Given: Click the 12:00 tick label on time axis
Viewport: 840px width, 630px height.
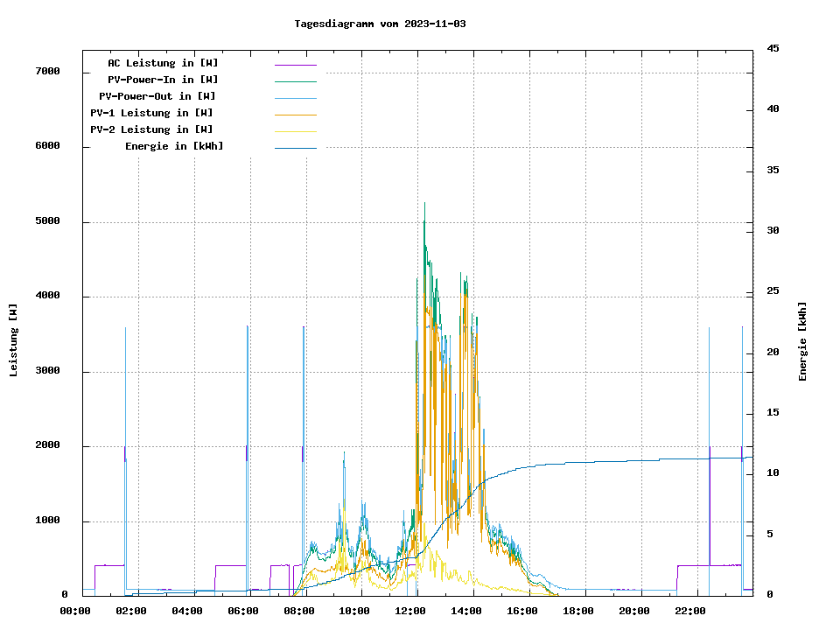Looking at the screenshot, I should 410,611.
